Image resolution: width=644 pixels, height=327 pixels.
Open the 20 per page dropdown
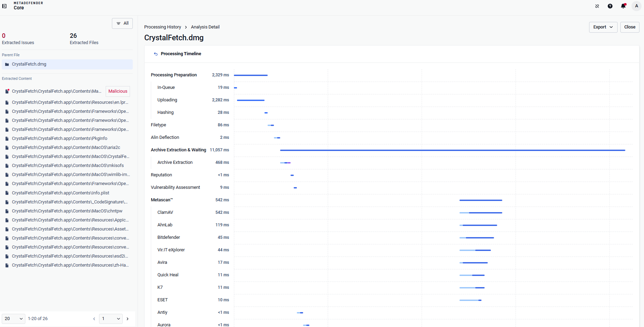(x=14, y=319)
